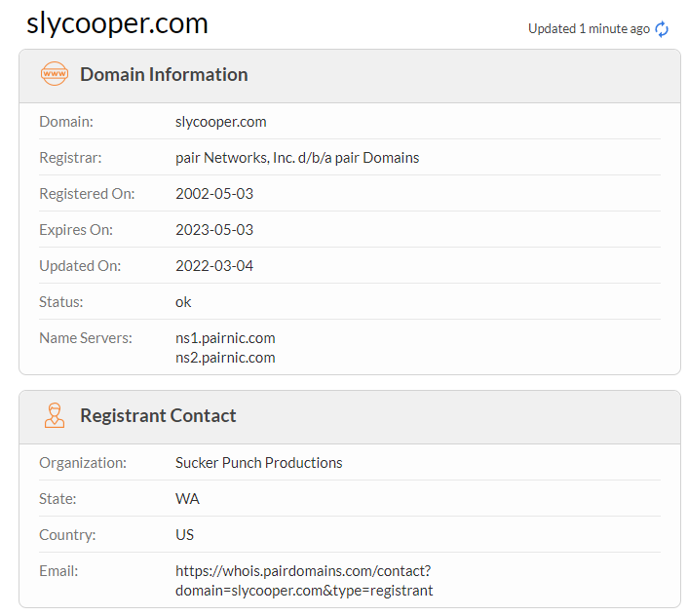This screenshot has height=616, width=688.
Task: Click the "Name Servers:" field label
Action: tap(87, 338)
